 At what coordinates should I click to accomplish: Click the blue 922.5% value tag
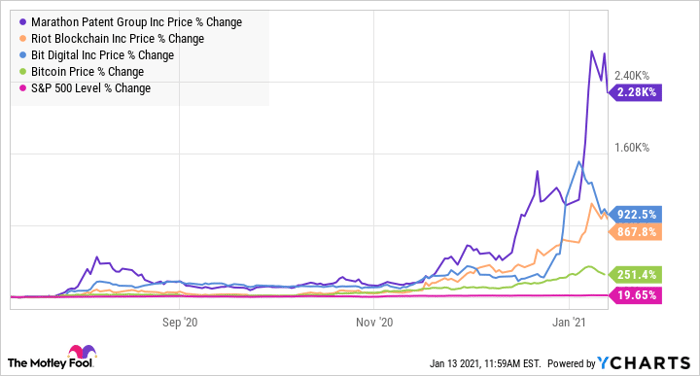pos(635,215)
